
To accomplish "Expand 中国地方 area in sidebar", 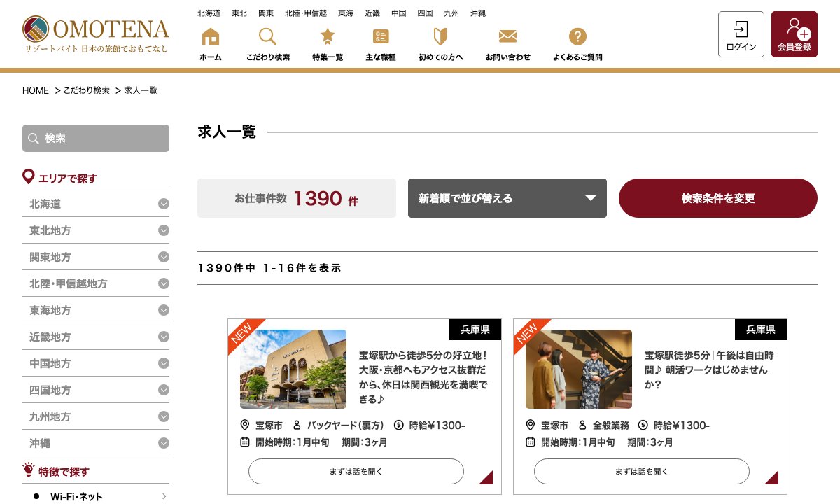I will coord(96,363).
